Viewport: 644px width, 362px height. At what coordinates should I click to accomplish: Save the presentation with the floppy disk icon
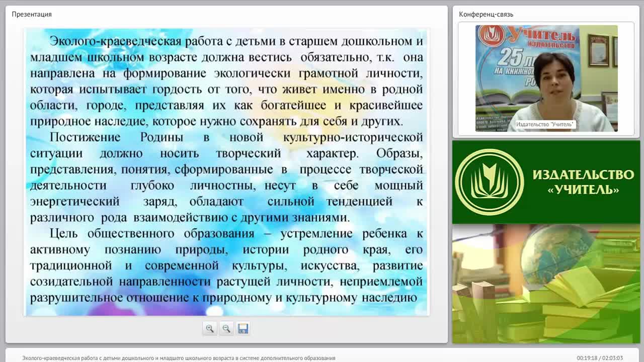243,328
